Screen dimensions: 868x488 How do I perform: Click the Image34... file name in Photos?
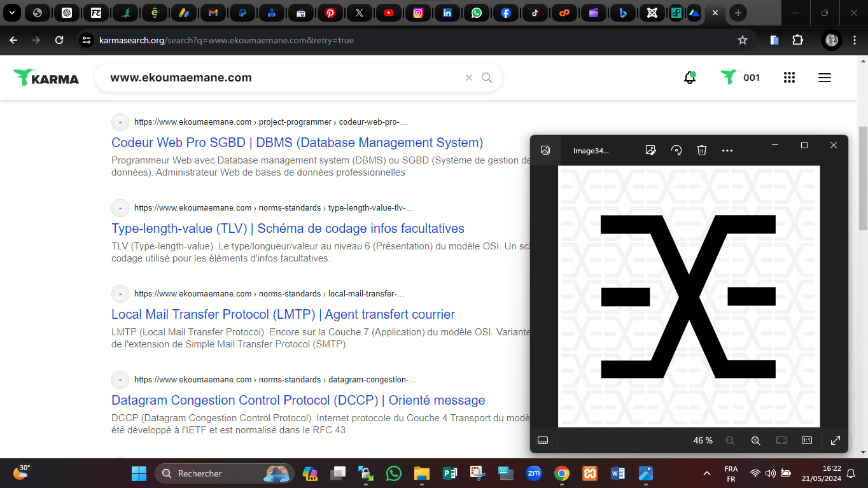click(x=591, y=151)
